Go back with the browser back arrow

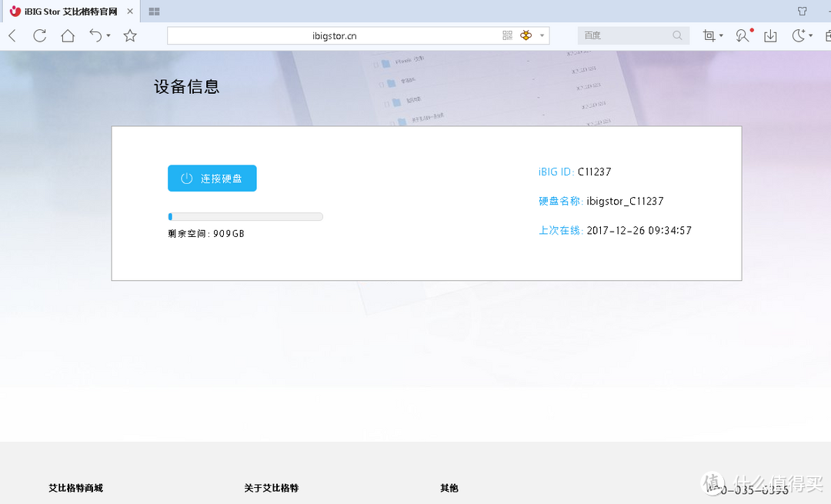tap(13, 35)
